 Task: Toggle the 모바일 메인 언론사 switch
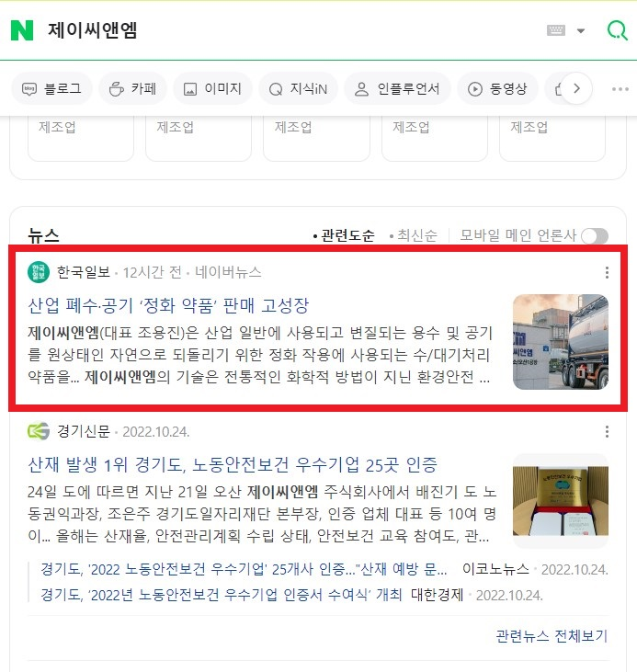click(x=595, y=235)
